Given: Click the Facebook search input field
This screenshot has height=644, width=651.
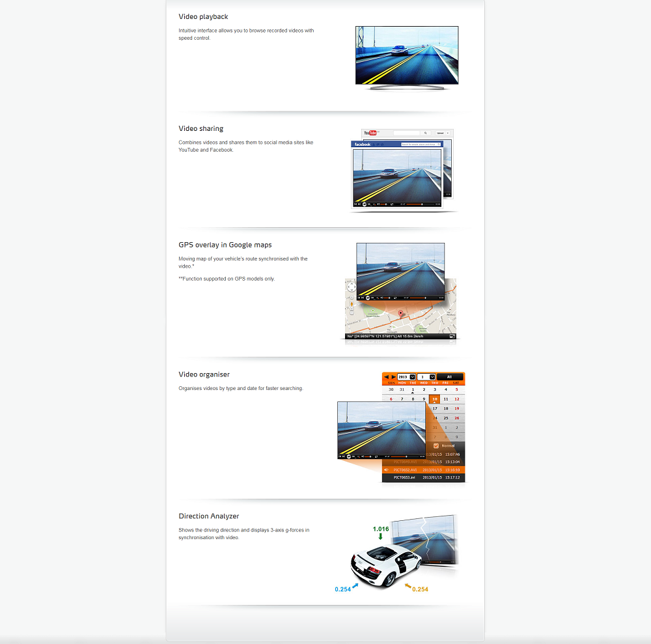Looking at the screenshot, I should [x=419, y=144].
